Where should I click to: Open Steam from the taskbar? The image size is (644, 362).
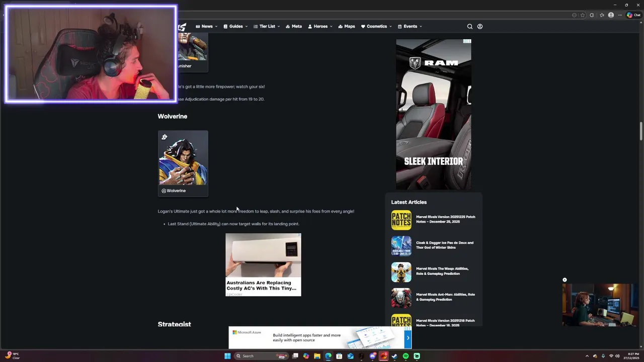[394, 356]
